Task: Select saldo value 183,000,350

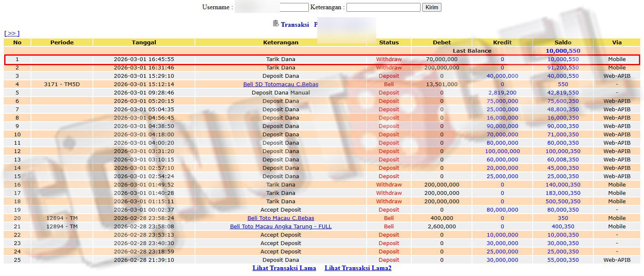Action: point(563,193)
